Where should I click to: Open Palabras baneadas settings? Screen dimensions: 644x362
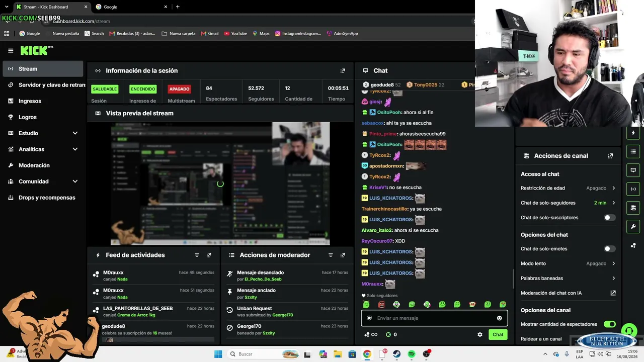[568, 279]
